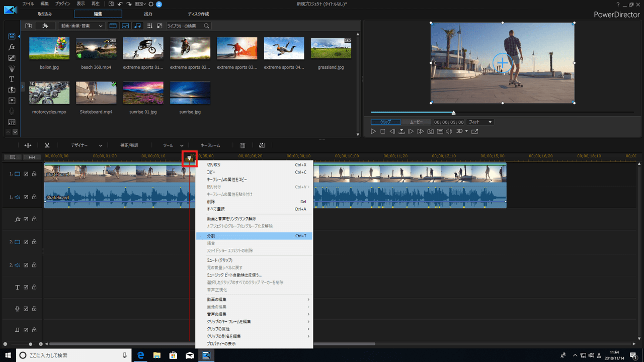Click the preview seek slider handle
The width and height of the screenshot is (644, 362).
(x=453, y=112)
